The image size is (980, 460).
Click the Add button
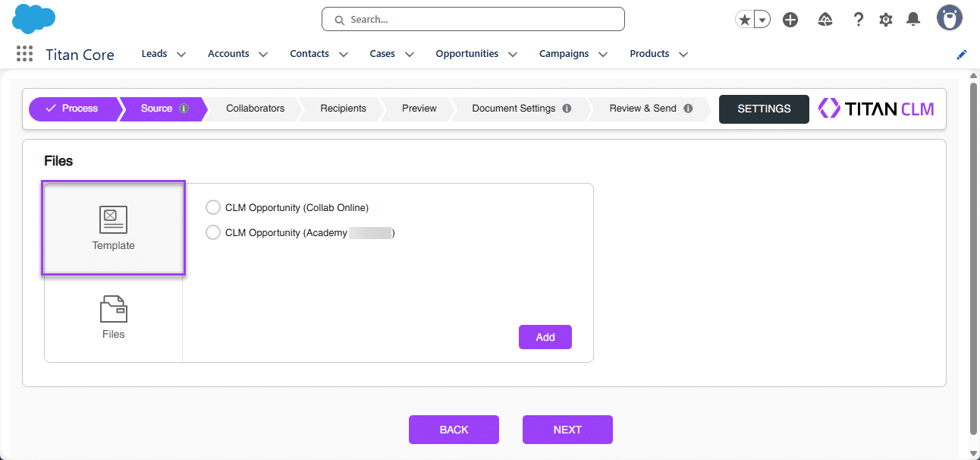545,336
